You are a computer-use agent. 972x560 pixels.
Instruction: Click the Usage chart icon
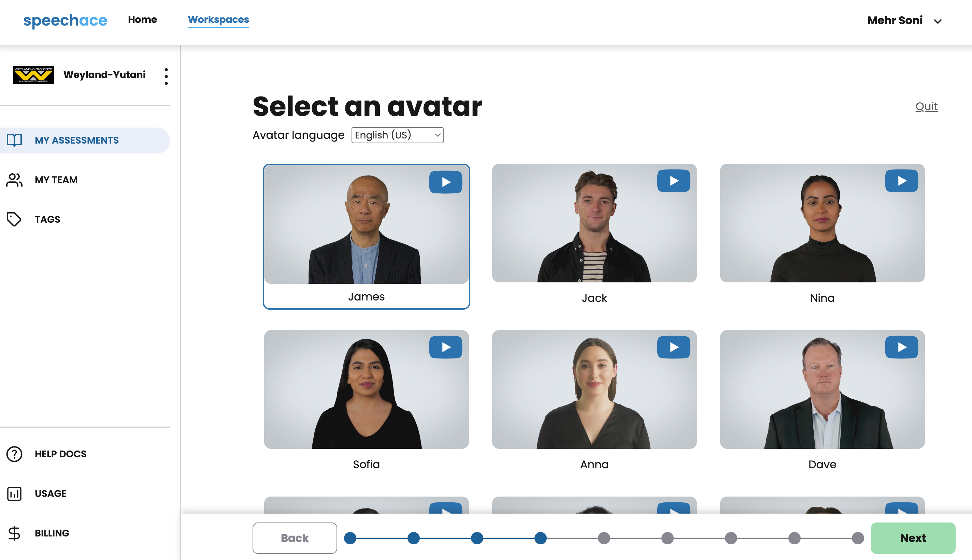point(14,493)
